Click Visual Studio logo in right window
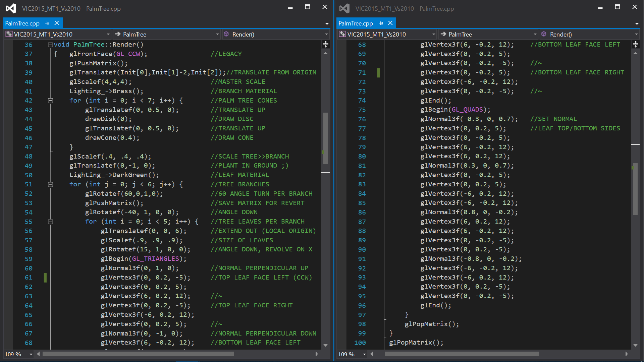This screenshot has width=644, height=362. pyautogui.click(x=344, y=8)
